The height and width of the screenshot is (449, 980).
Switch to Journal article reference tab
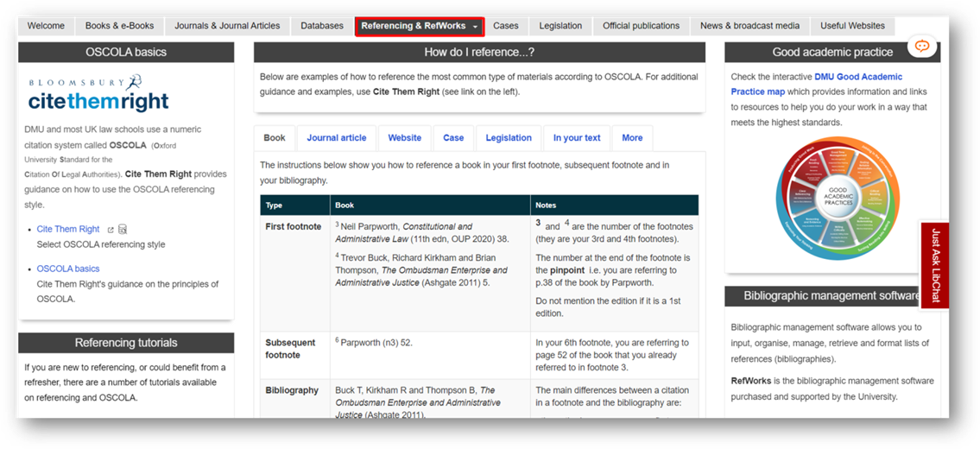click(x=336, y=138)
